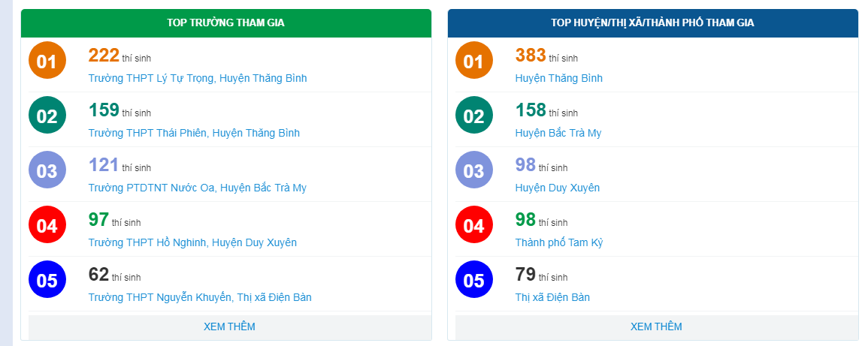Click red rank 04 badge in schools list
The width and height of the screenshot is (868, 346).
point(47,224)
